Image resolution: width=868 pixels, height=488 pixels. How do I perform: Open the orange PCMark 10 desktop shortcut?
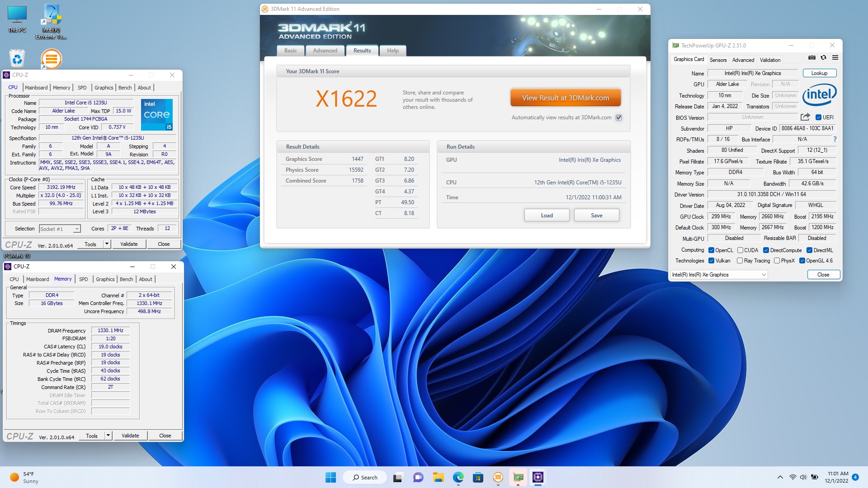[51, 59]
